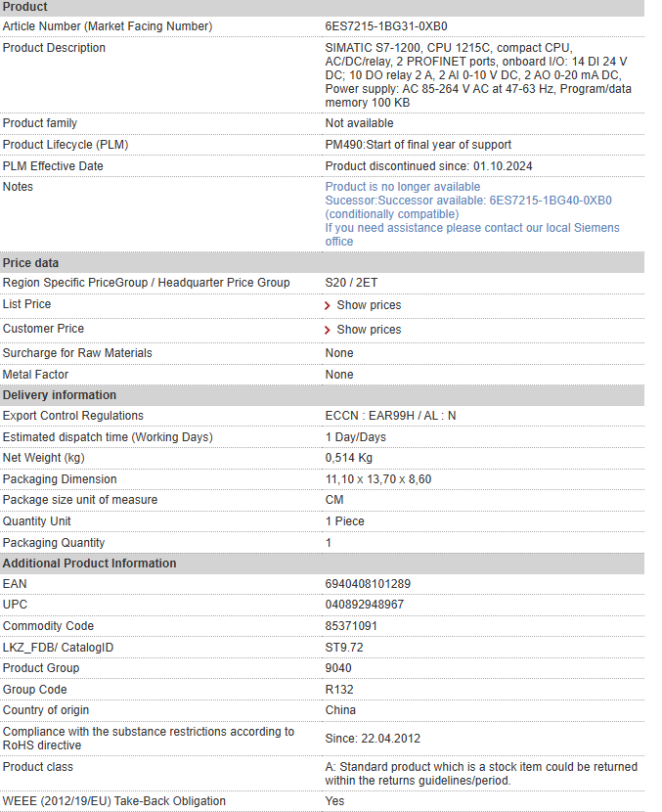Screen dimensions: 662x812
Task: Click the Price data section header
Action: [x=322, y=262]
